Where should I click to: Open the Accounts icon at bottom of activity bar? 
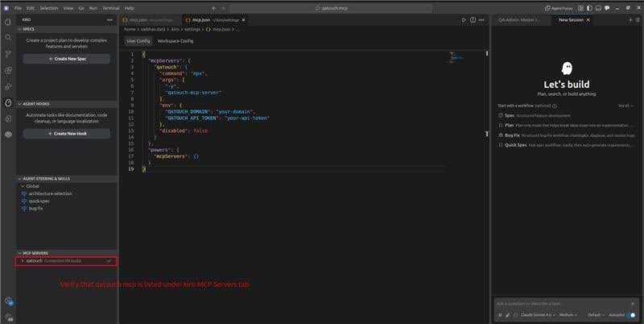click(9, 301)
